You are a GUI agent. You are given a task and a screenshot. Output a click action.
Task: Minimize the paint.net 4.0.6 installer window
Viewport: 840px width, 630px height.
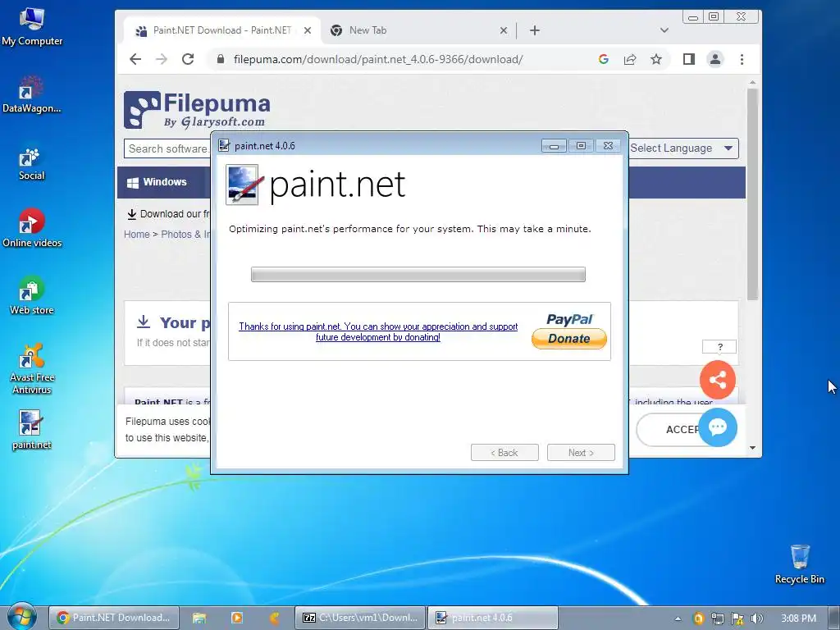click(x=554, y=146)
